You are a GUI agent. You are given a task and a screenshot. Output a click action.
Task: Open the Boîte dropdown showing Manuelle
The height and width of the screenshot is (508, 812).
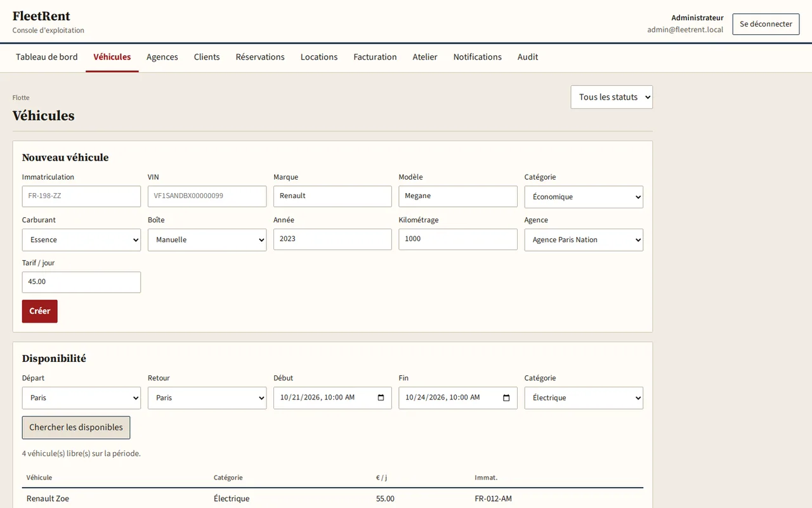[x=207, y=240]
